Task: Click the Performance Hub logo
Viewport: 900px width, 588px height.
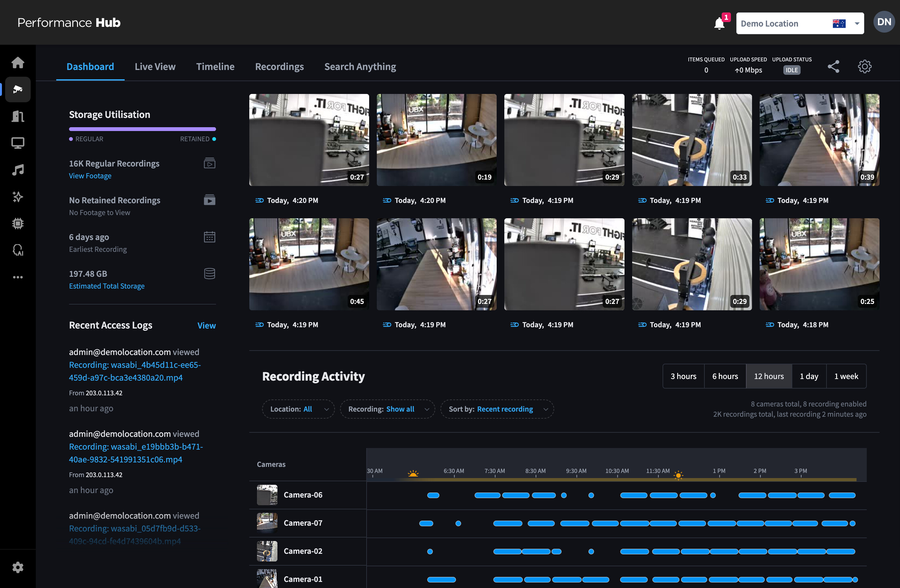Action: point(69,23)
